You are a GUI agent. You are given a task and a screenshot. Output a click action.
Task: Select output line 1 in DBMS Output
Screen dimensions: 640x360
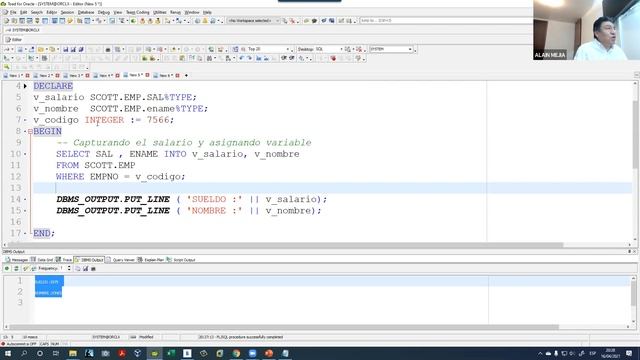tap(333, 281)
